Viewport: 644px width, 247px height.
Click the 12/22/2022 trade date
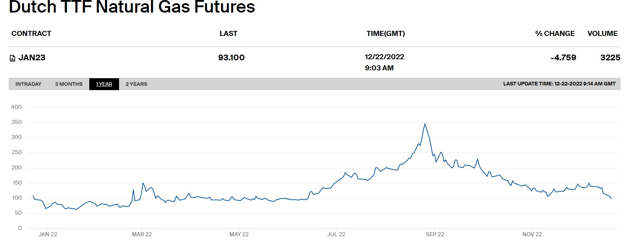[x=384, y=57]
